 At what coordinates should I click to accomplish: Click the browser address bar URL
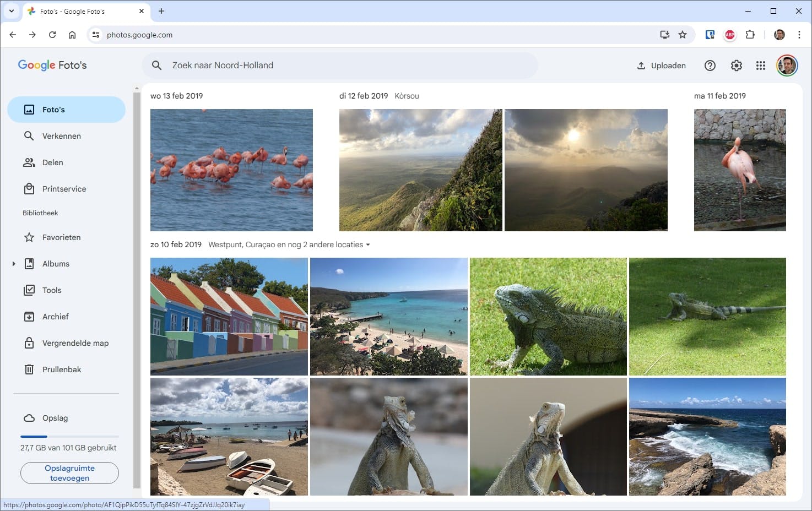pos(139,35)
